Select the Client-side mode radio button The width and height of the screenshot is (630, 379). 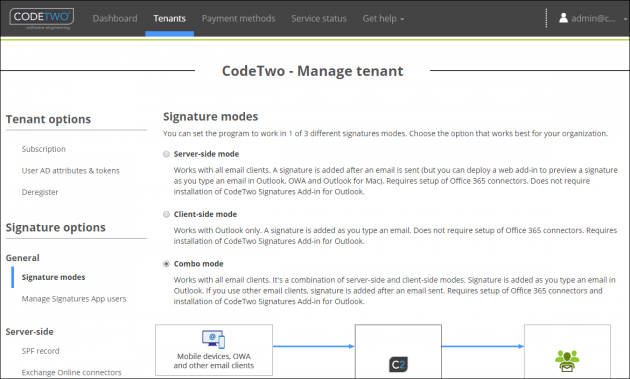(166, 214)
